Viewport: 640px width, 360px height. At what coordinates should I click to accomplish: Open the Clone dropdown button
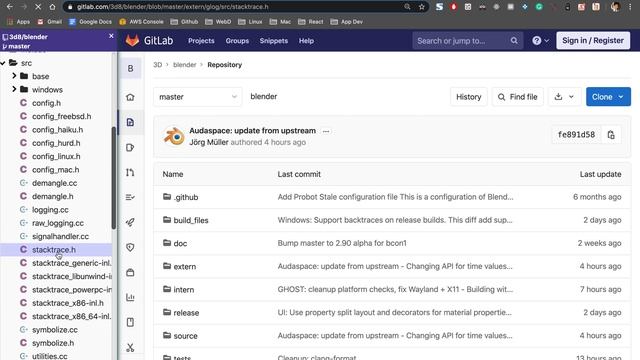coord(608,97)
